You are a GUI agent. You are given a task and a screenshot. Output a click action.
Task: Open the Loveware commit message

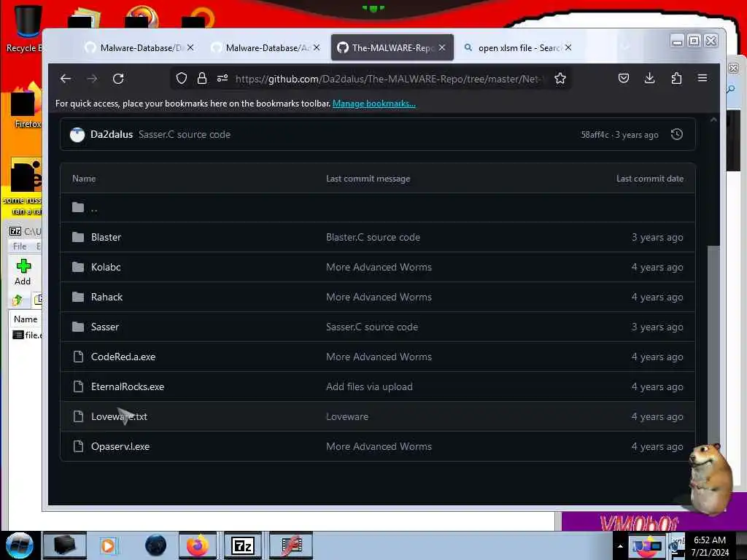point(347,416)
